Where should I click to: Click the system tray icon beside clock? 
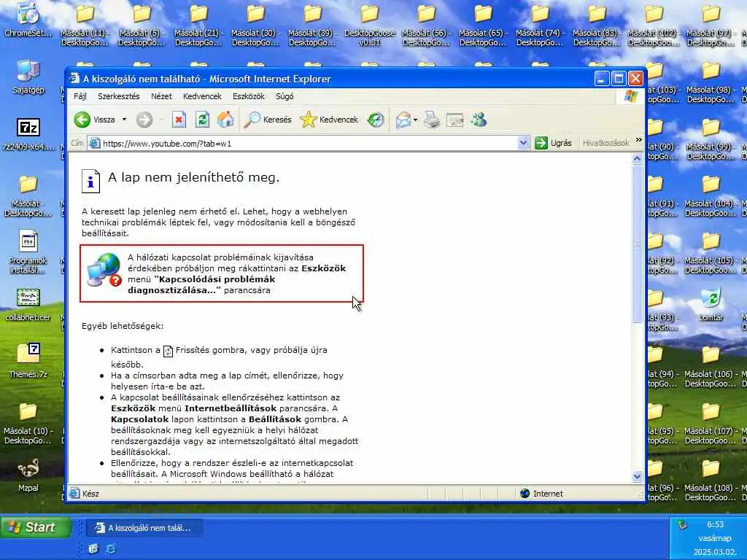coord(682,525)
